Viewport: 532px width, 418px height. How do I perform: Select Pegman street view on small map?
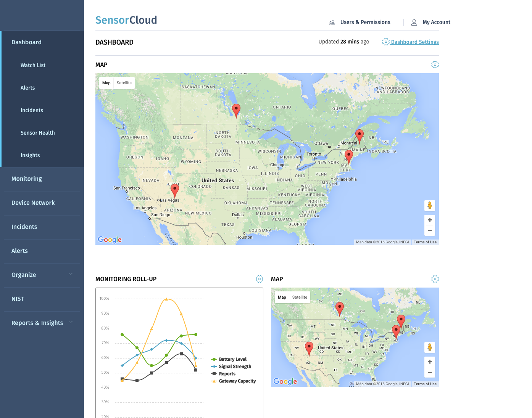(x=430, y=347)
